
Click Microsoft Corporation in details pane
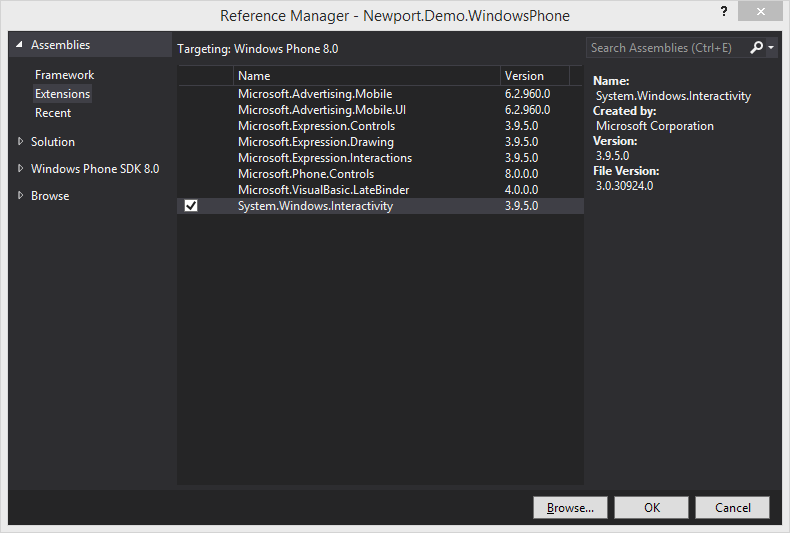[655, 126]
